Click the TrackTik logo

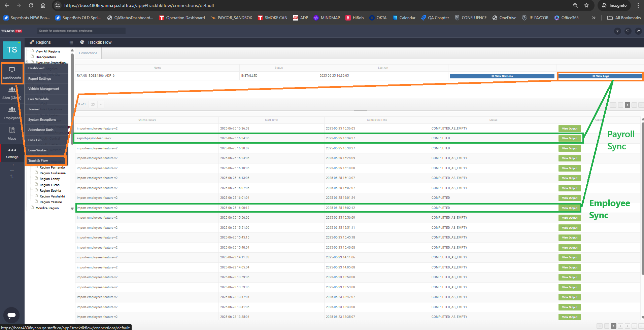coord(11,31)
